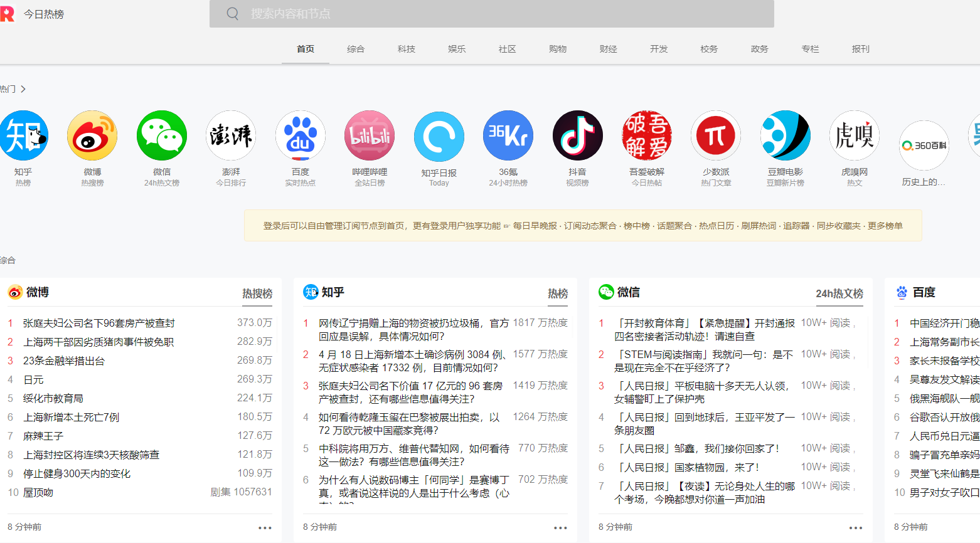Open the 豆瓣电影 新片榜 icon
Viewport: 980px width, 543px height.
tap(786, 135)
